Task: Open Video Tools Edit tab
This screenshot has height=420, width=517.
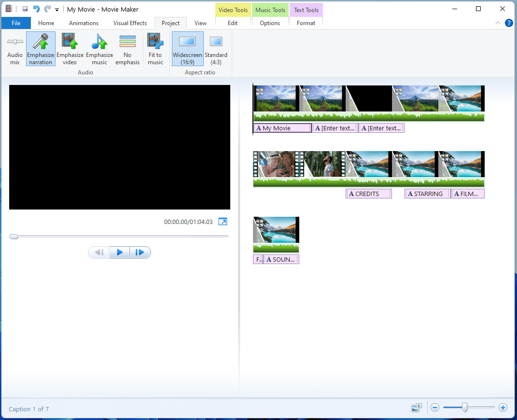Action: coord(233,23)
